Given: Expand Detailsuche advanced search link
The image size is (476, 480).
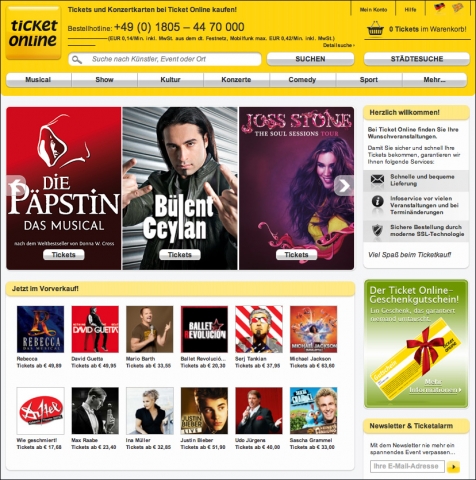Looking at the screenshot, I should point(338,45).
